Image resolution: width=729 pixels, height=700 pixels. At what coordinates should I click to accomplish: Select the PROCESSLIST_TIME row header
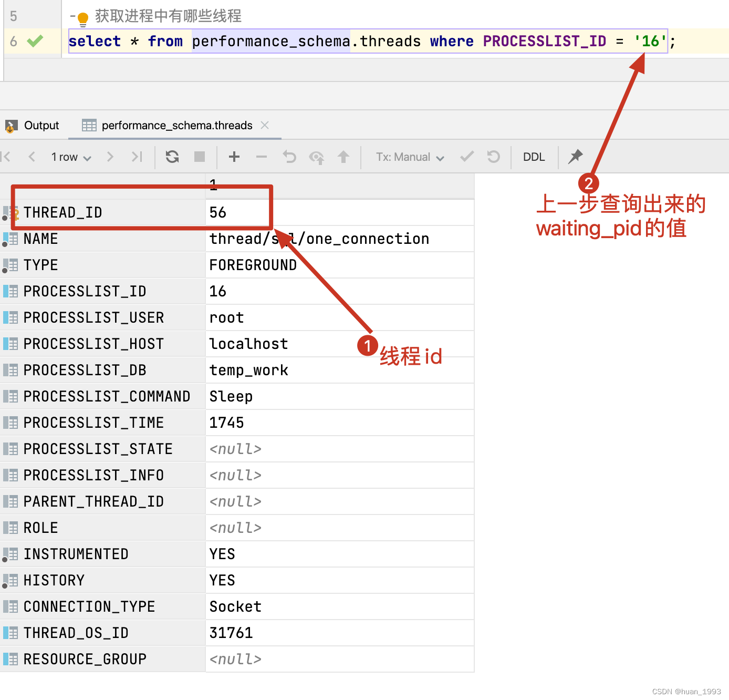tap(103, 423)
